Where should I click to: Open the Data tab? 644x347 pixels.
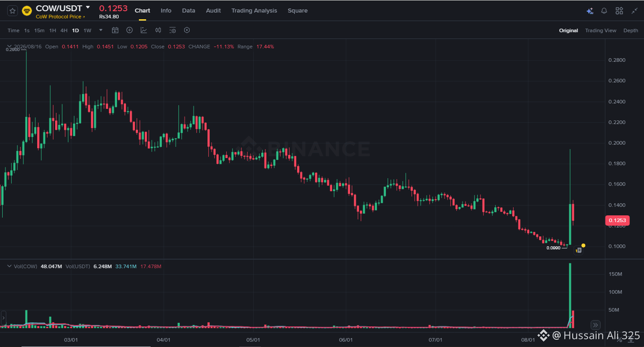click(189, 11)
